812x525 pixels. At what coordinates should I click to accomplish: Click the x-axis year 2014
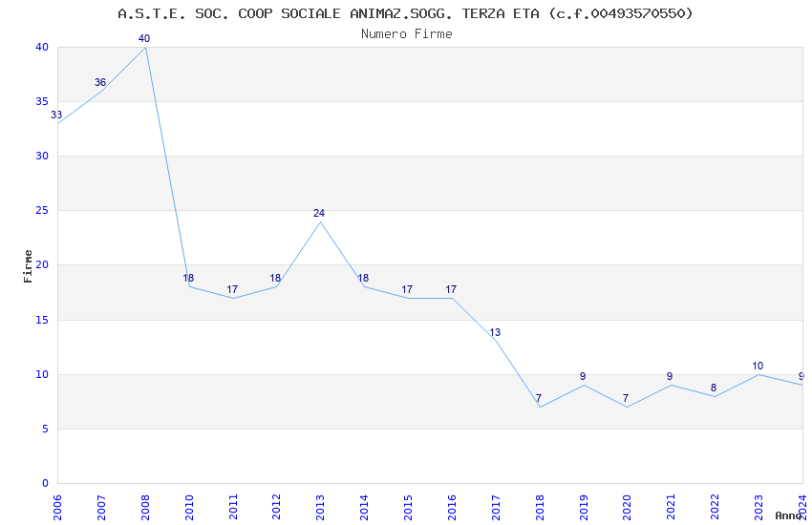pyautogui.click(x=364, y=507)
